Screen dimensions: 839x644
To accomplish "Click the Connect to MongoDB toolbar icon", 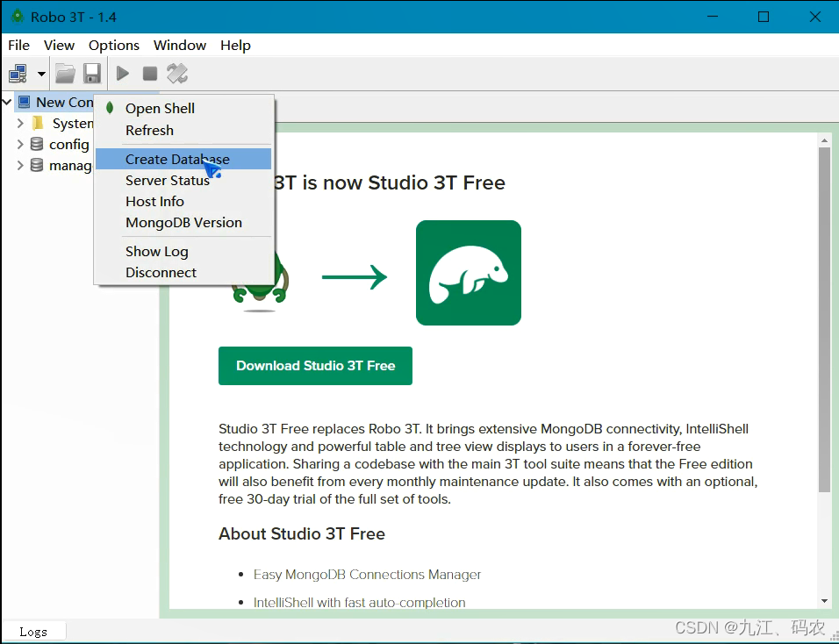I will 18,74.
